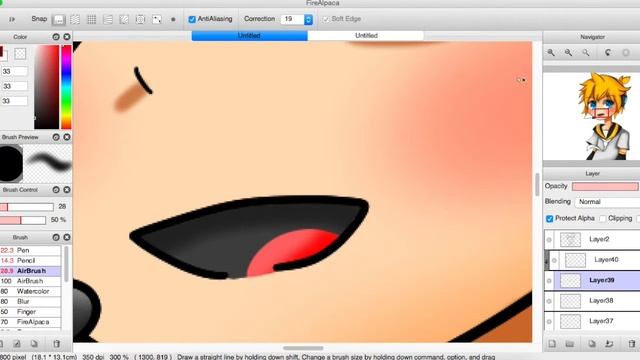640x360 pixels.
Task: Adjust the brush size slider
Action: 27,207
